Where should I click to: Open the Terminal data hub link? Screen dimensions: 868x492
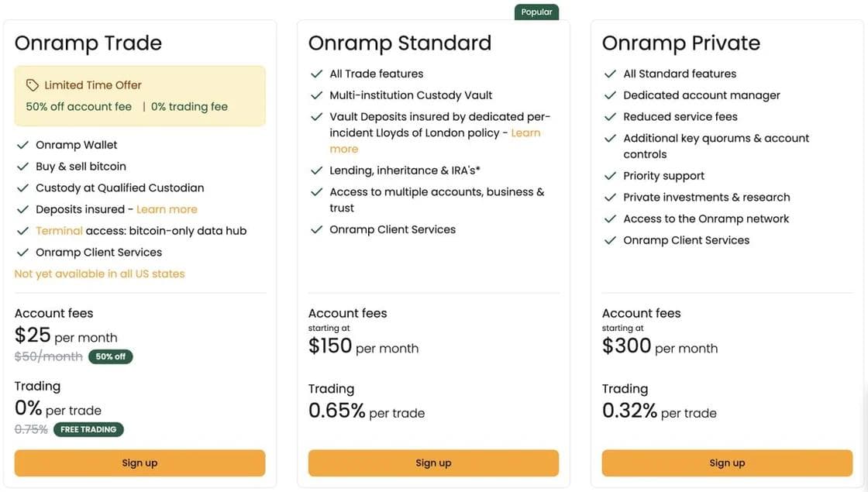pos(59,231)
